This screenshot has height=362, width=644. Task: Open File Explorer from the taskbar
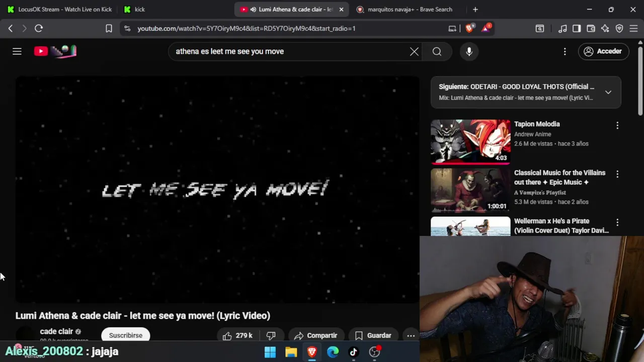[x=291, y=352]
